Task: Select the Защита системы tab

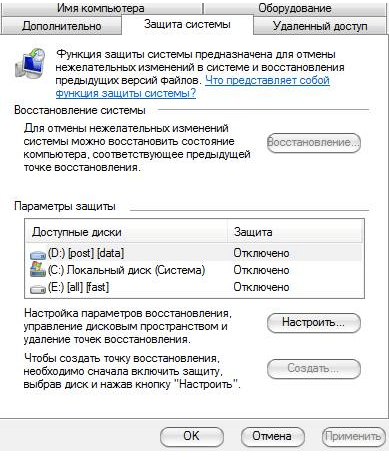Action: (187, 24)
